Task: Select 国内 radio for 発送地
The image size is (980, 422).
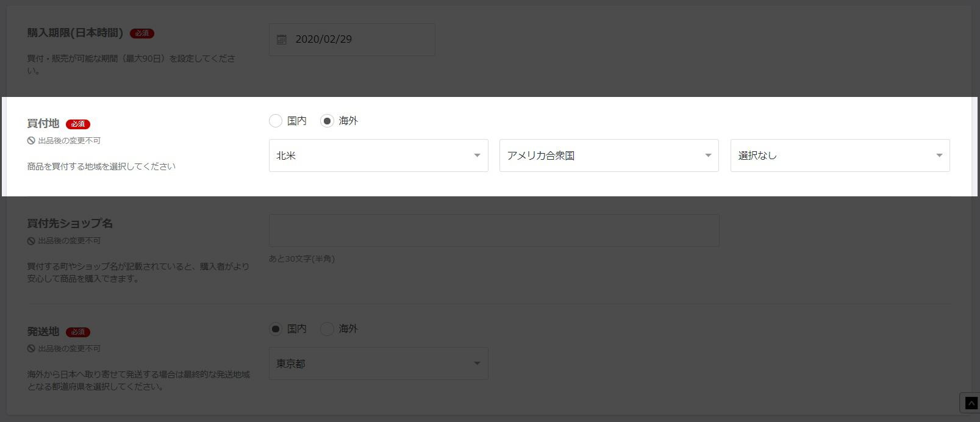Action: click(276, 329)
